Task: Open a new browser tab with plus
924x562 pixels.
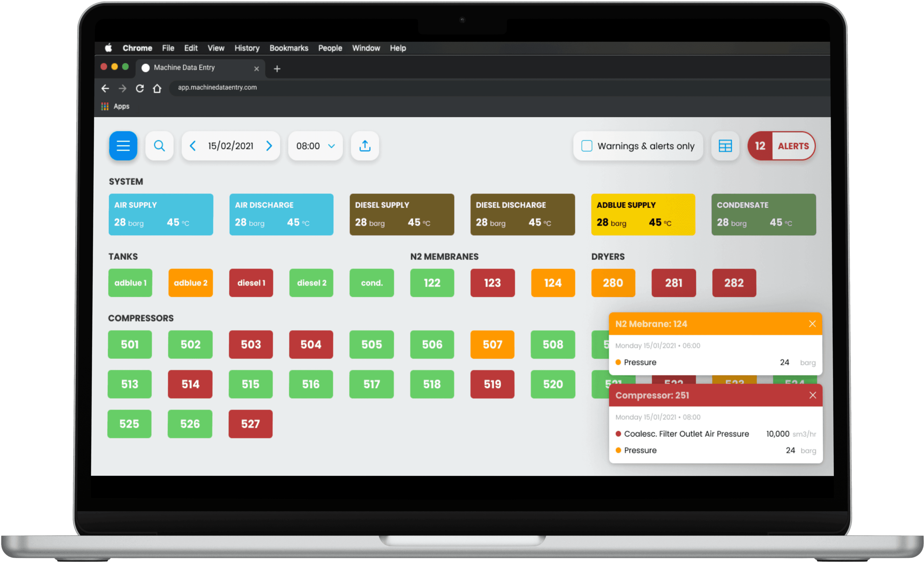Action: [x=277, y=69]
